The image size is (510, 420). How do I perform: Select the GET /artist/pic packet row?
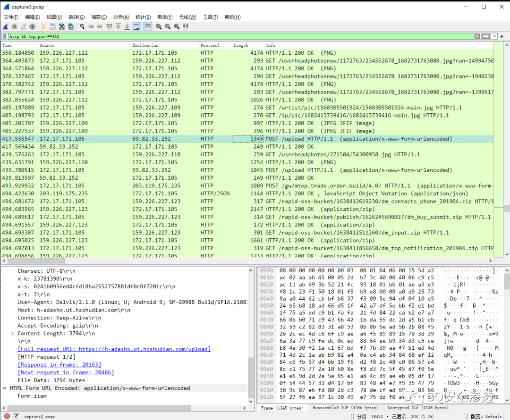[247, 108]
